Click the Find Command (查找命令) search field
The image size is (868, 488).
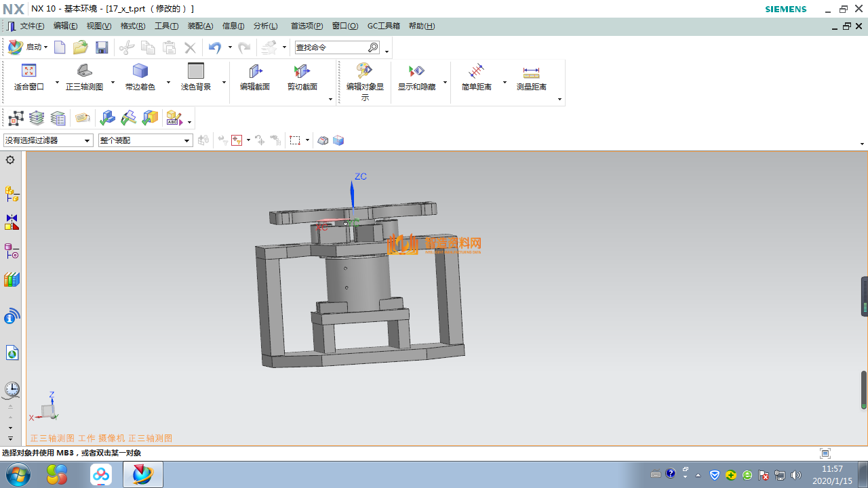click(331, 47)
